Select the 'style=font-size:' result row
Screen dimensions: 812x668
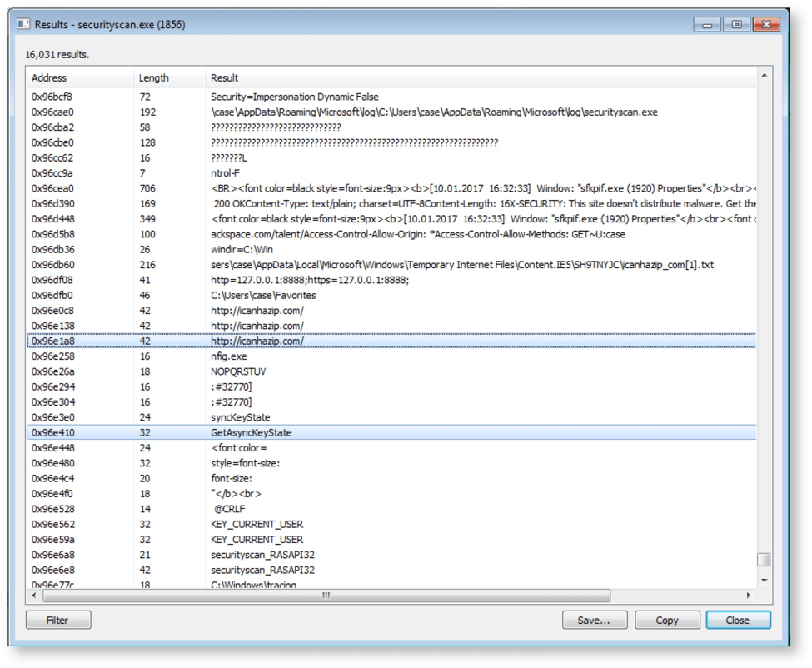[391, 463]
